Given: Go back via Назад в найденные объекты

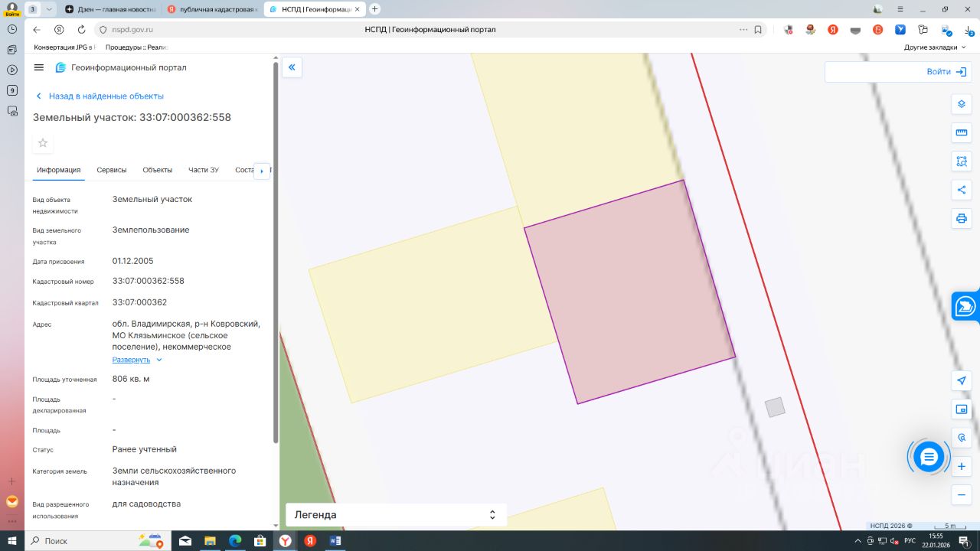Looking at the screenshot, I should point(100,96).
